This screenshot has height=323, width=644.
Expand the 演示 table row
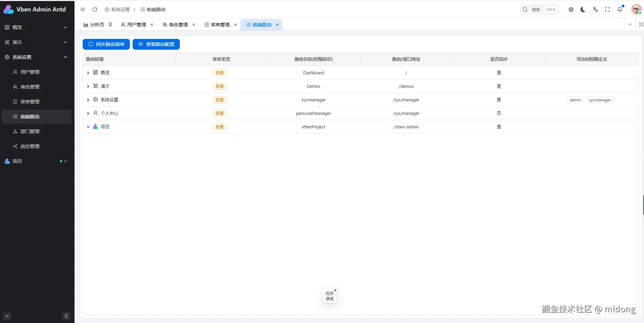[x=88, y=86]
